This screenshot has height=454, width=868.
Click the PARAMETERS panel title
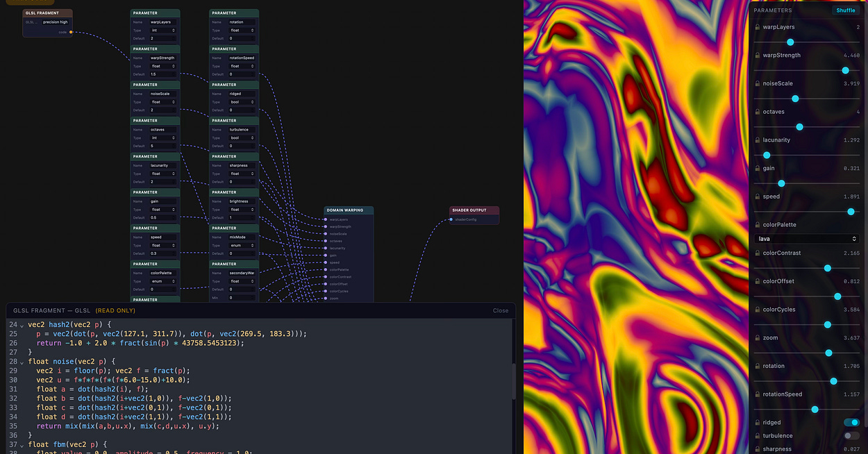[773, 10]
